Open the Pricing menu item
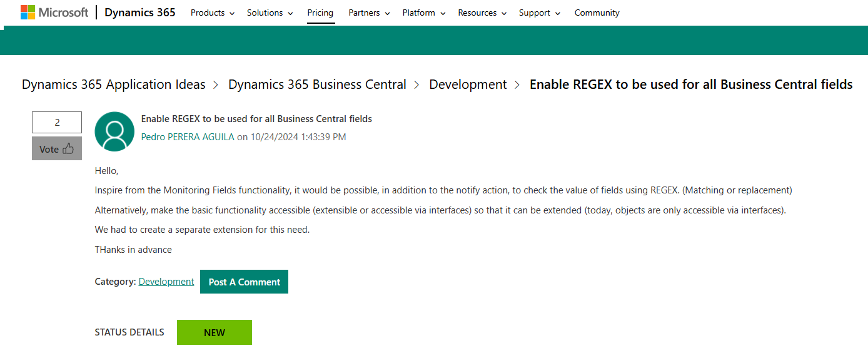 point(320,13)
